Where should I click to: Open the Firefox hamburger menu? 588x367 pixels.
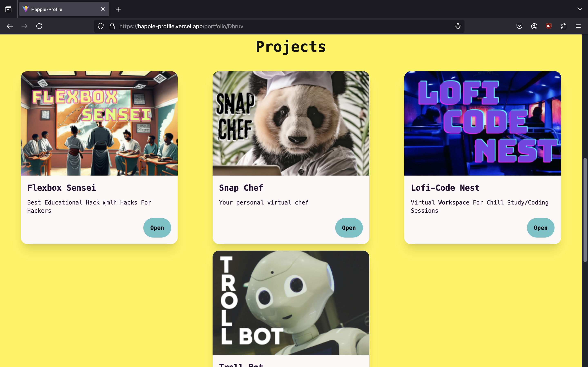tap(578, 26)
